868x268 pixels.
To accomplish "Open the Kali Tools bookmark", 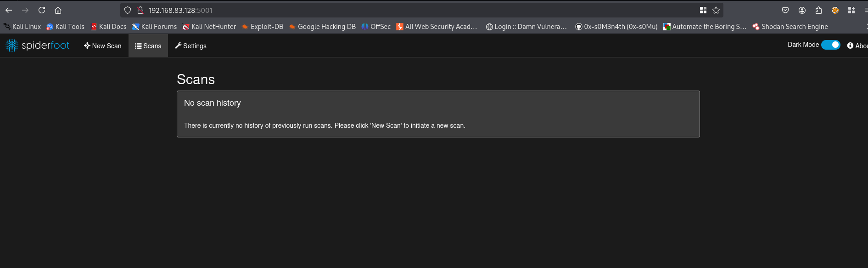I will [65, 27].
